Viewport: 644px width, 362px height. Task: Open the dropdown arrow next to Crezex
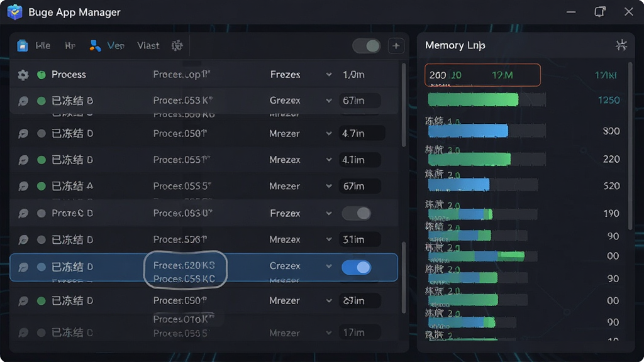(x=328, y=266)
